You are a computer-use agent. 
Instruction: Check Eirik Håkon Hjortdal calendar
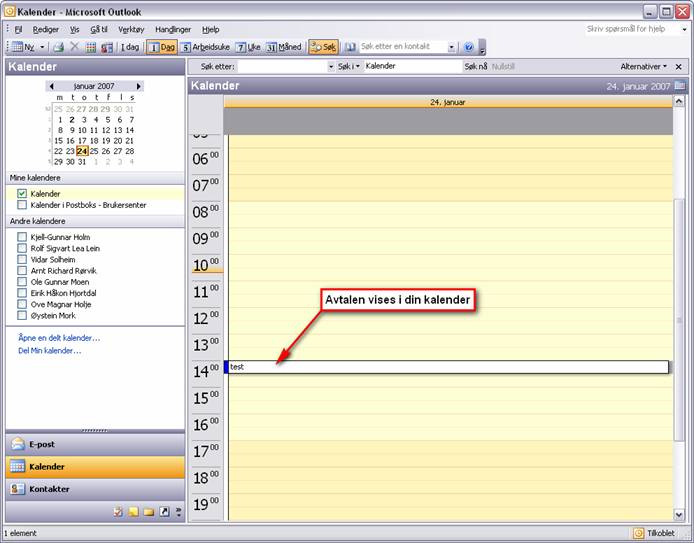(22, 293)
